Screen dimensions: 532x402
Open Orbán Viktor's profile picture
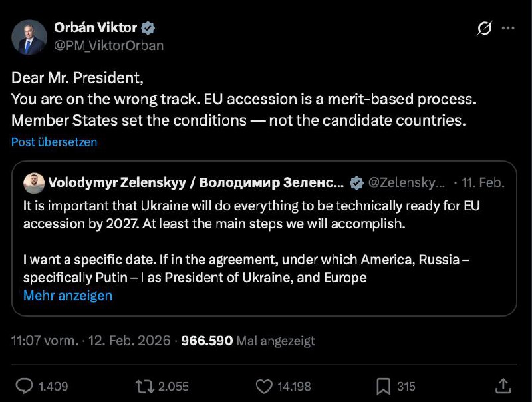pos(30,37)
